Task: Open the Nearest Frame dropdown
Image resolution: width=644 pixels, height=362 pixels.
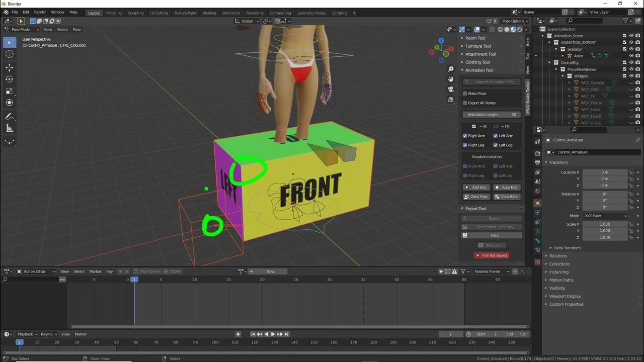Action: point(492,271)
